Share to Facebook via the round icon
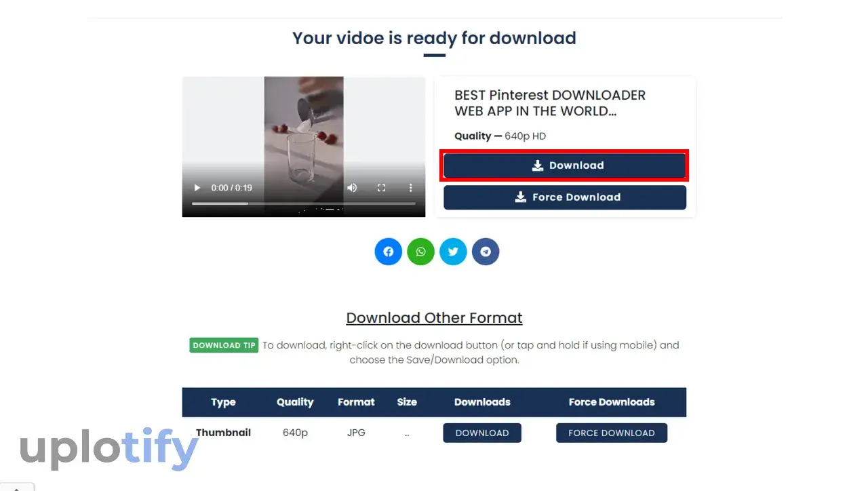The image size is (868, 491). coord(389,252)
